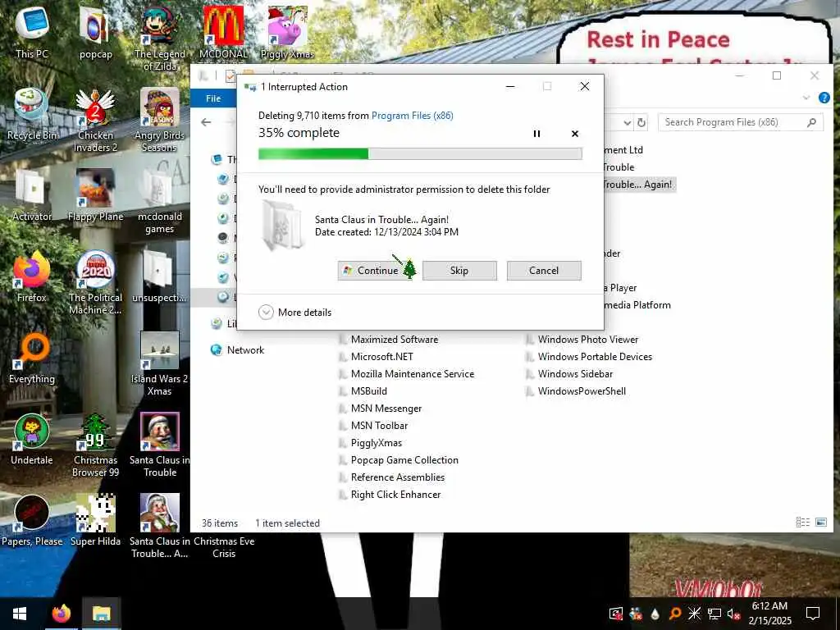Go back with Explorer's back arrow
Image resolution: width=840 pixels, height=630 pixels.
pos(206,122)
